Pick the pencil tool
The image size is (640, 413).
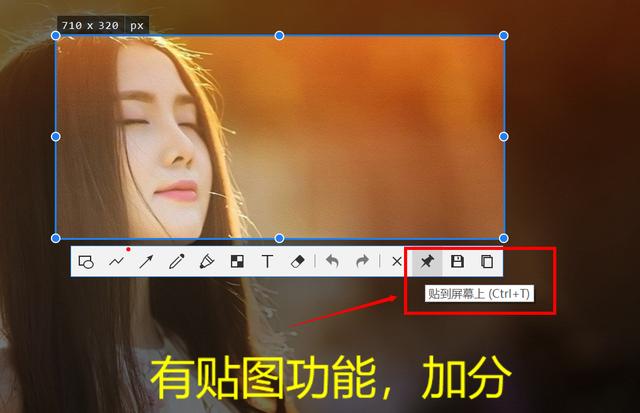click(177, 262)
